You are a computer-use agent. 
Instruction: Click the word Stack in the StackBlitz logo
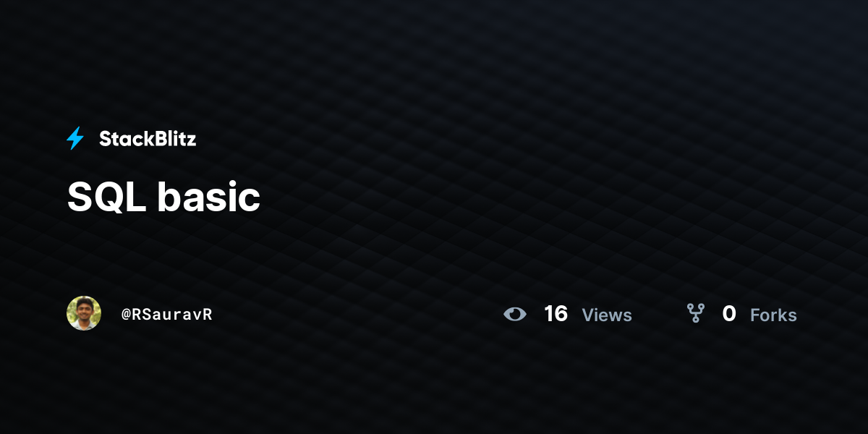tap(124, 139)
